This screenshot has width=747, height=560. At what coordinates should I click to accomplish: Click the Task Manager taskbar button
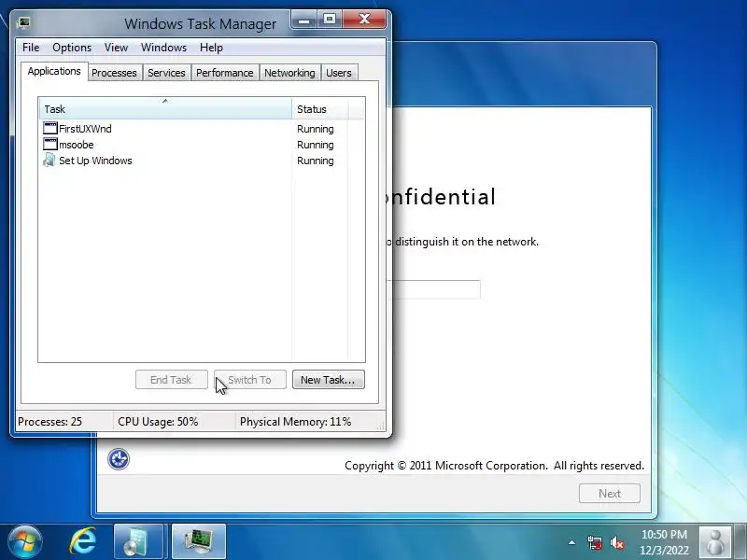(199, 542)
